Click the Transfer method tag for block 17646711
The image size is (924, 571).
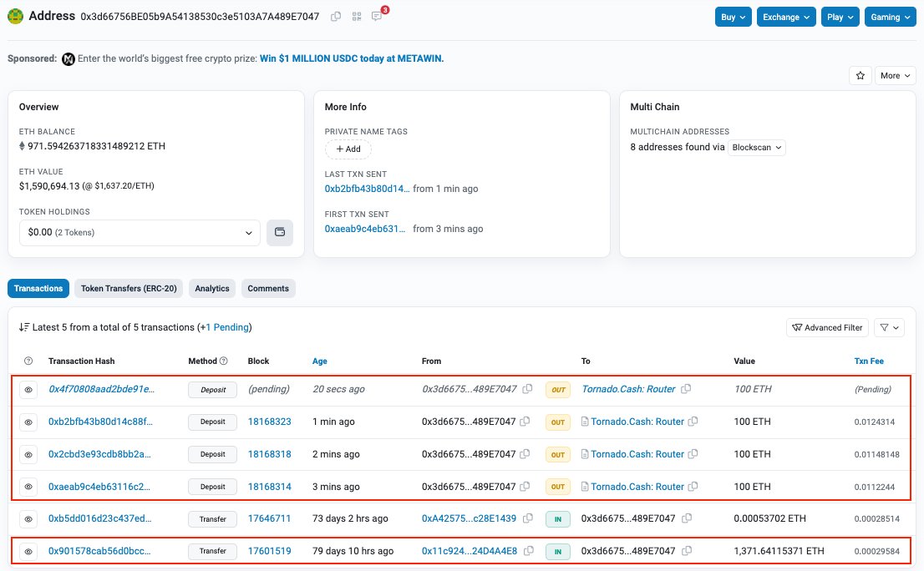[x=213, y=519]
